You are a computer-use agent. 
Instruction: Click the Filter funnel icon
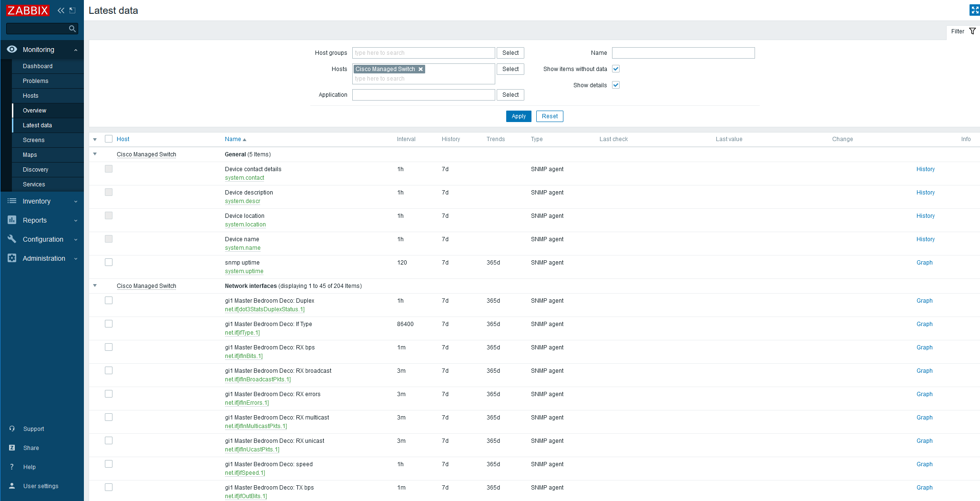coord(972,31)
